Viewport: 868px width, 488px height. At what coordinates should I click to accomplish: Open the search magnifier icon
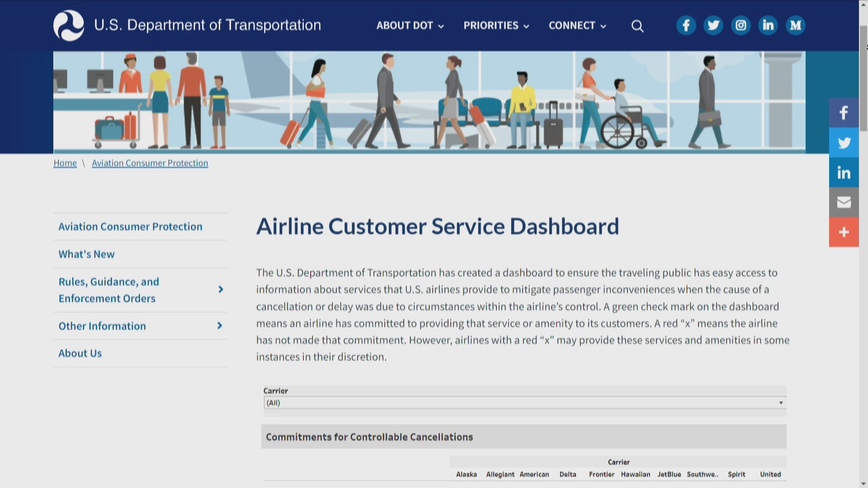[637, 26]
